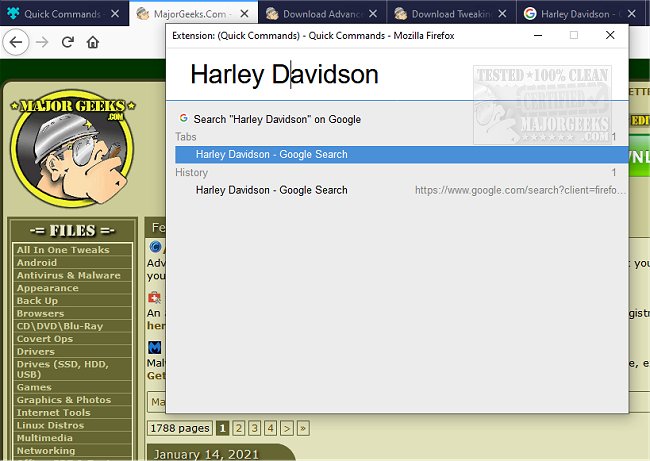Image resolution: width=650 pixels, height=461 pixels.
Task: Close the Download Tweaking tab
Action: coord(502,14)
